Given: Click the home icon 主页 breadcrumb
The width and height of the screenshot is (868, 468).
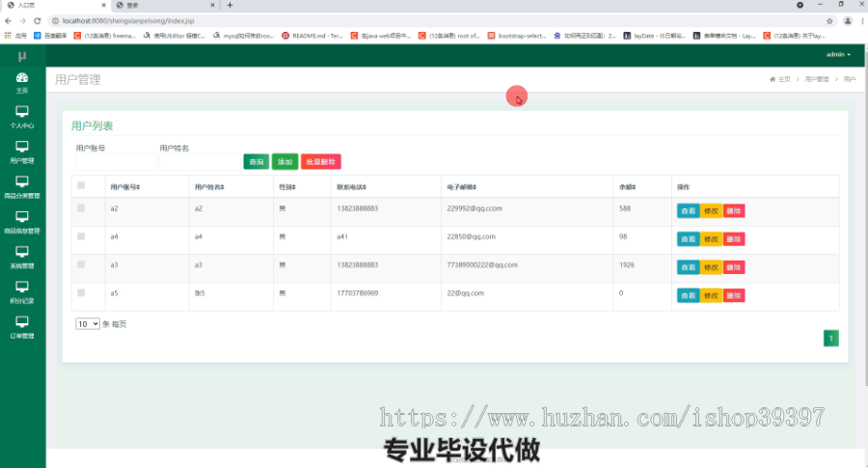Looking at the screenshot, I should 780,79.
